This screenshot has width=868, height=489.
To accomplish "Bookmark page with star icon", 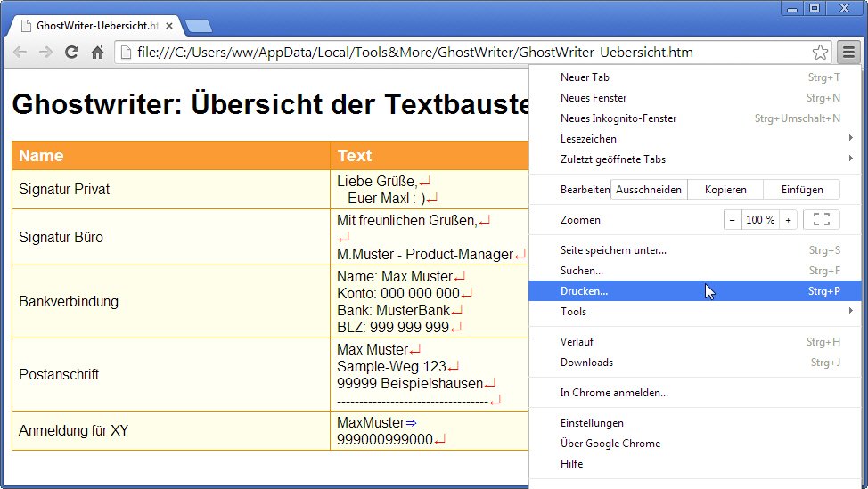I will [820, 53].
